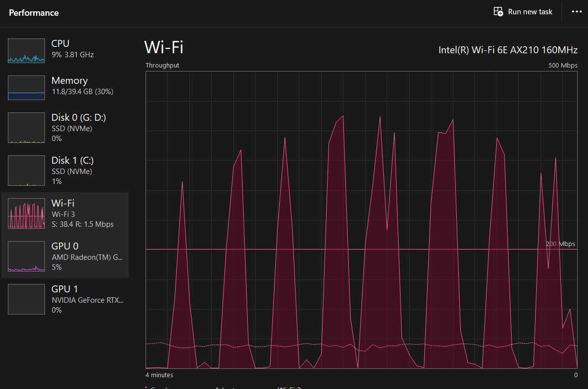Screen dimensions: 588x389
Task: Select the Memory graph thumbnail
Action: click(x=26, y=88)
